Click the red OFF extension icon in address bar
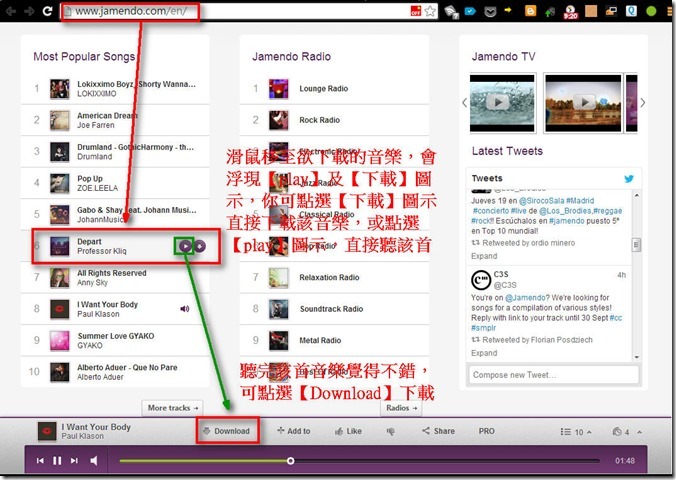The width and height of the screenshot is (676, 480). pyautogui.click(x=416, y=11)
